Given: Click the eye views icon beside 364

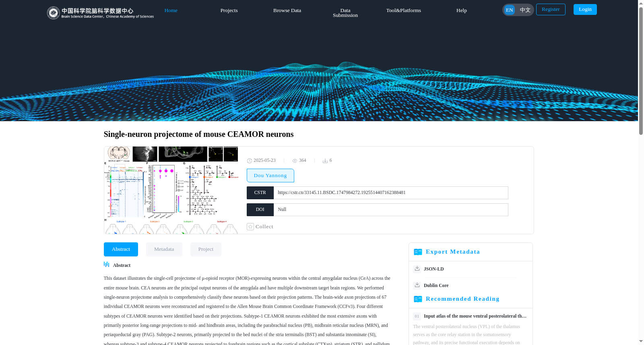Looking at the screenshot, I should [x=295, y=161].
